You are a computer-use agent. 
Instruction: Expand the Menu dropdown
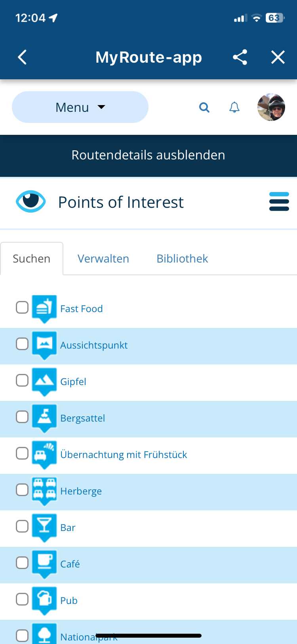click(80, 107)
